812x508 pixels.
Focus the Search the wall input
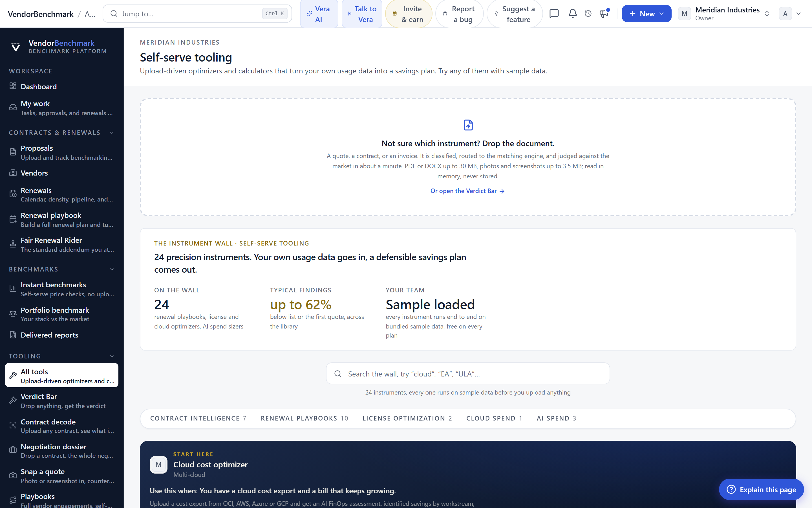pos(468,374)
